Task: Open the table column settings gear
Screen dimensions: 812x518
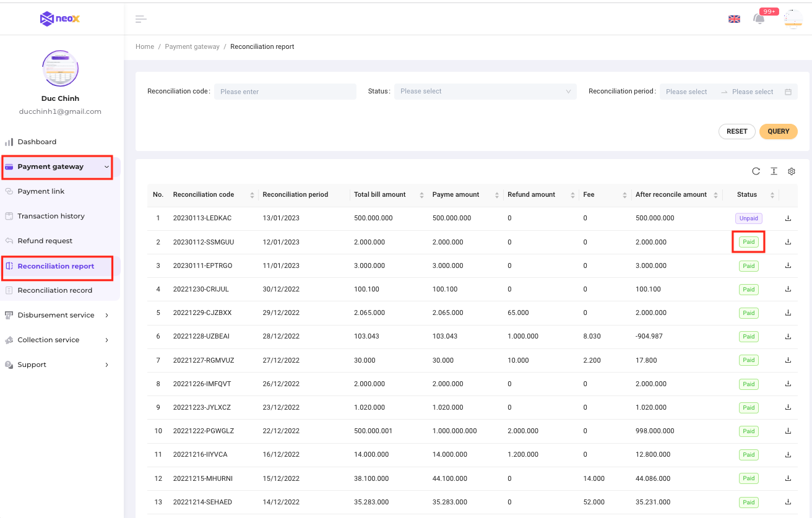Action: pos(792,171)
